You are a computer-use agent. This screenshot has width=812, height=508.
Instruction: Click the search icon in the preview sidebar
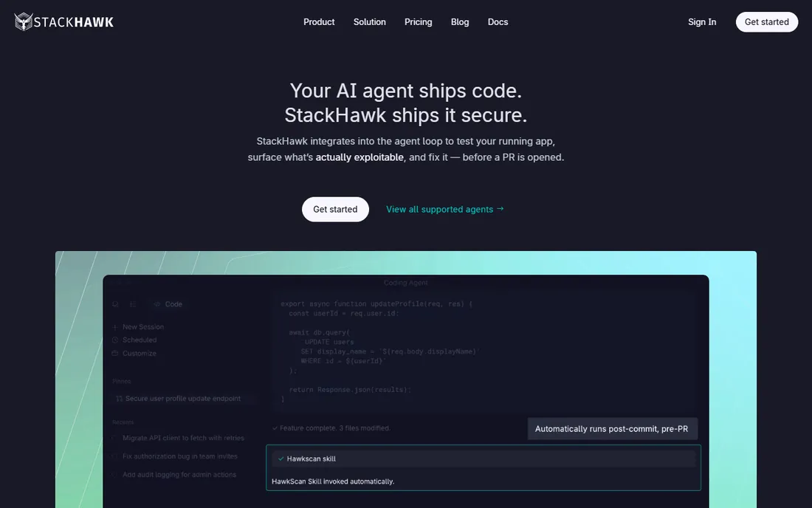point(115,304)
